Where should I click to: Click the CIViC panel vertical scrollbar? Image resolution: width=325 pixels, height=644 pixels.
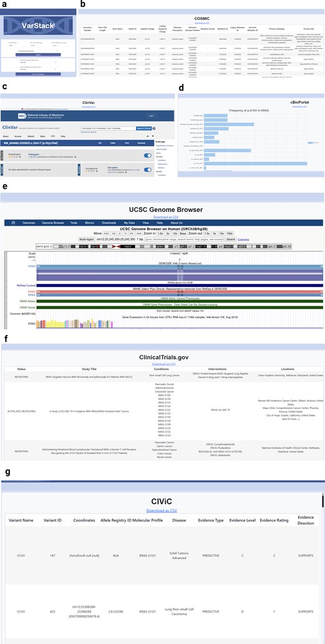click(x=323, y=501)
